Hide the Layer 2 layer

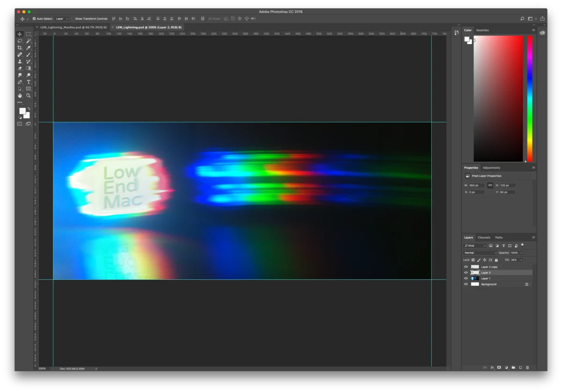[466, 272]
